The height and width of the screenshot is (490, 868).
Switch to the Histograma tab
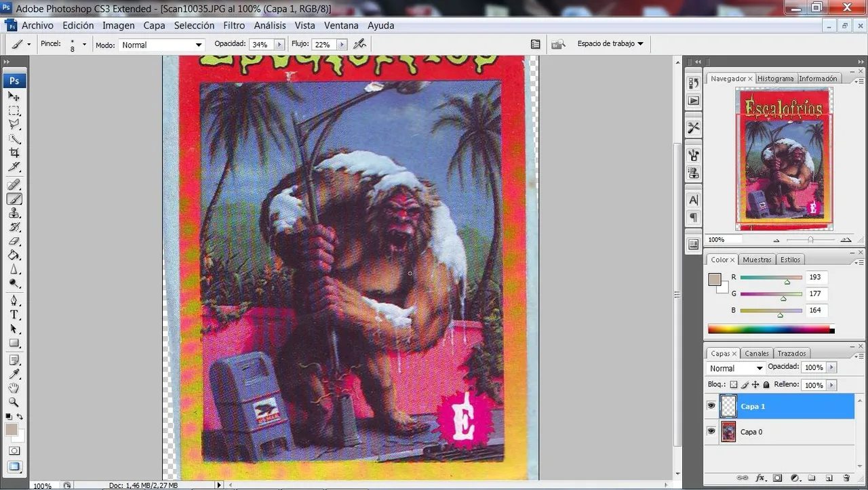(775, 79)
